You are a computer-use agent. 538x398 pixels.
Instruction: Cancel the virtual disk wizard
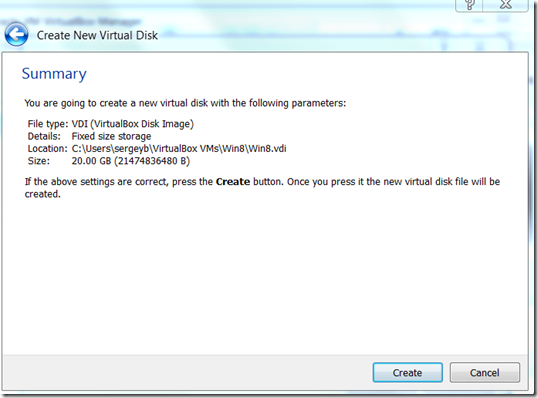[484, 372]
